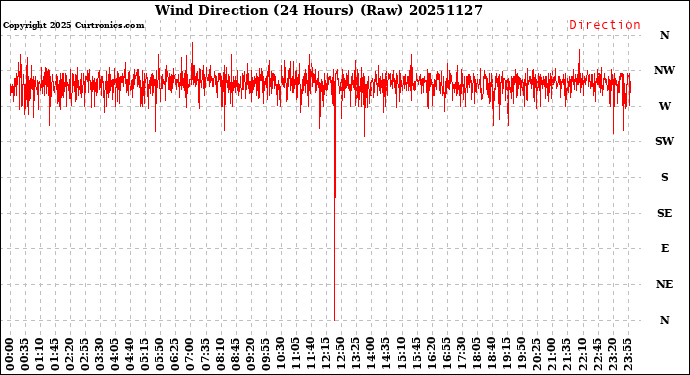Click the '13:25' time label
The width and height of the screenshot is (690, 375).
click(356, 355)
